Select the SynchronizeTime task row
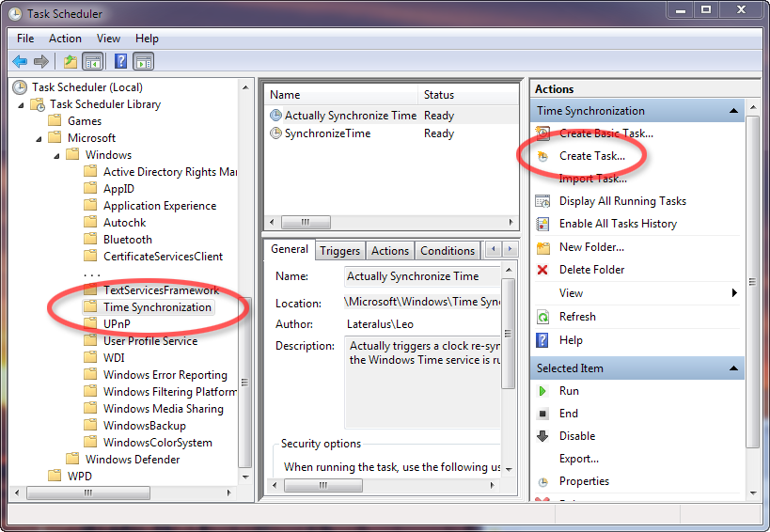 [x=327, y=133]
